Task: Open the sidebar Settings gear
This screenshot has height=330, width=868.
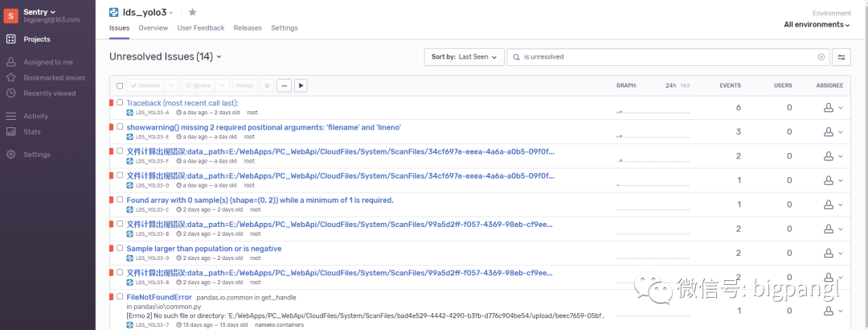Action: [11, 155]
